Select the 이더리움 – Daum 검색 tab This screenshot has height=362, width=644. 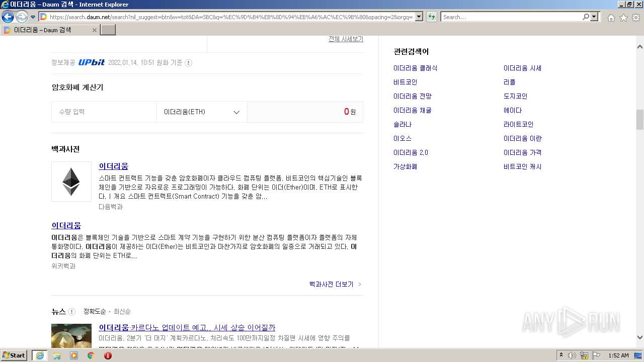49,30
